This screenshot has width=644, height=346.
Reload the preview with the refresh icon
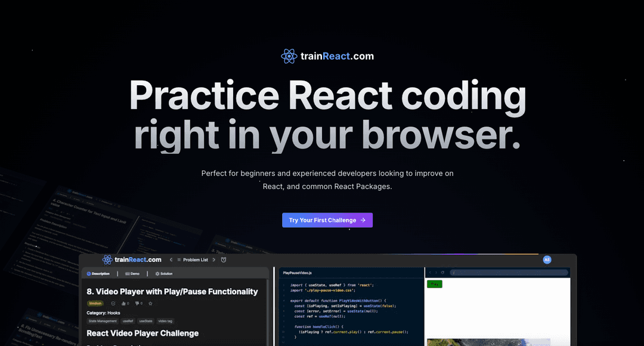442,273
